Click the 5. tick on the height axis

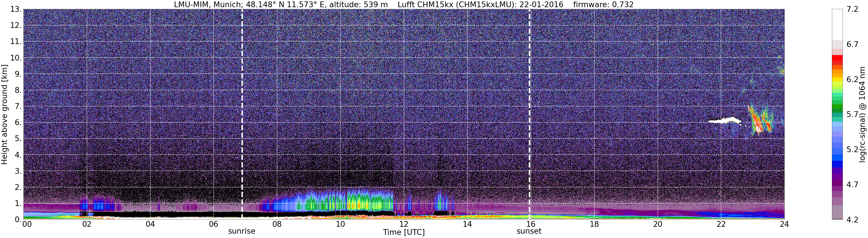tap(18, 138)
